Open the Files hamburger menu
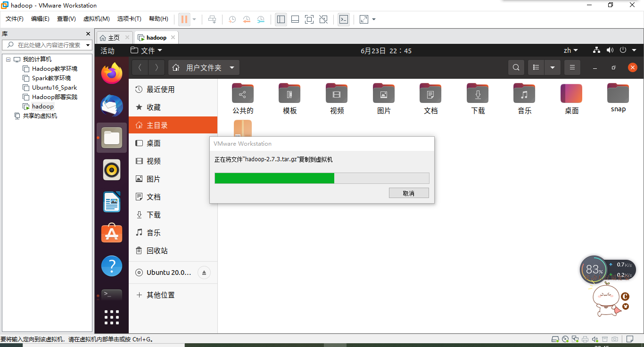 click(572, 67)
